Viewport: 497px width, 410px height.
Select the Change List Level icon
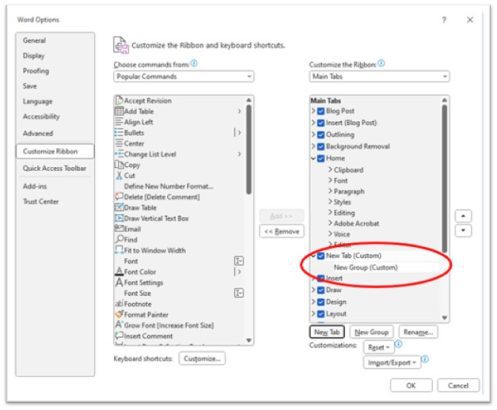[119, 154]
